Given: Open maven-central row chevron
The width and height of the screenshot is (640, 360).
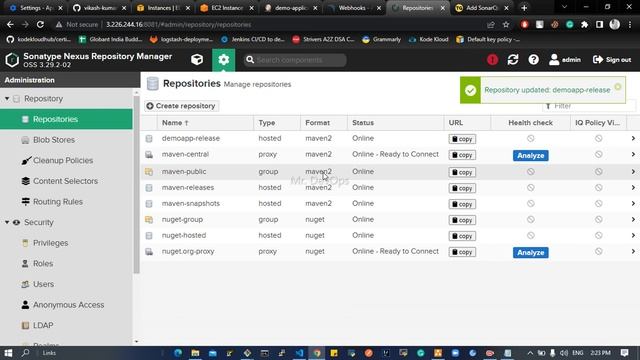Looking at the screenshot, I should [x=633, y=154].
